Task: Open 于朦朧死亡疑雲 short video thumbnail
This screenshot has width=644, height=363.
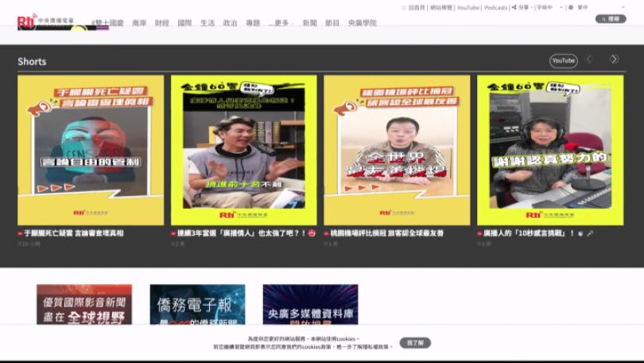Action: [91, 150]
